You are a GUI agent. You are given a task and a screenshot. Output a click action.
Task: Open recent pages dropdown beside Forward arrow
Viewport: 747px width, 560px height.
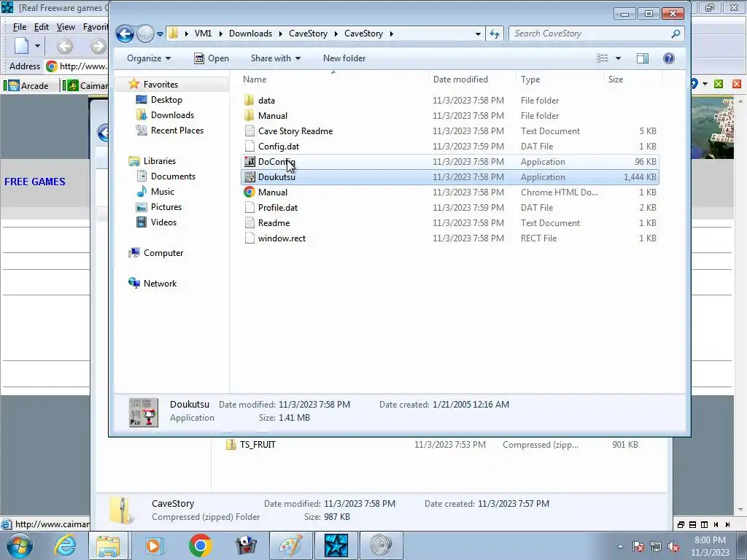point(160,34)
